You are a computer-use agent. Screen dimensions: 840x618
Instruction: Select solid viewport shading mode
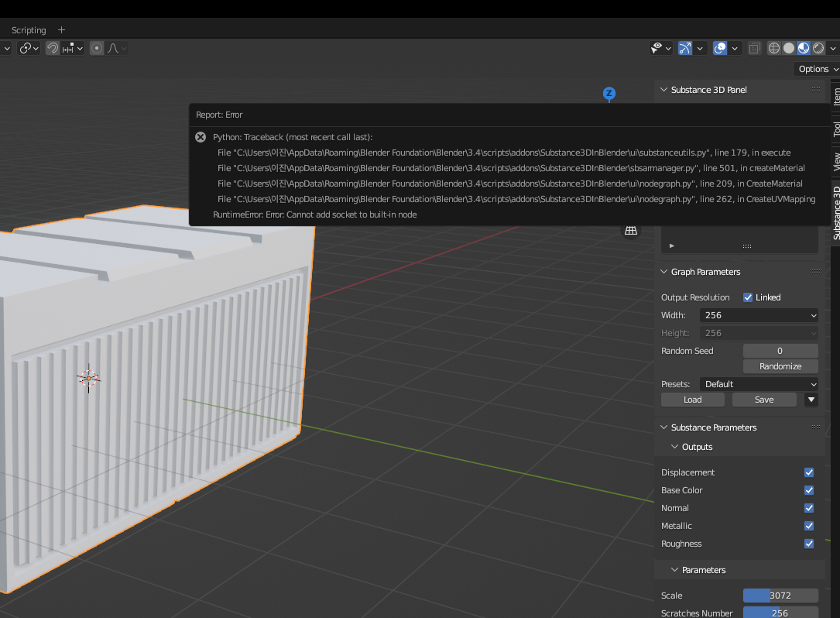789,48
